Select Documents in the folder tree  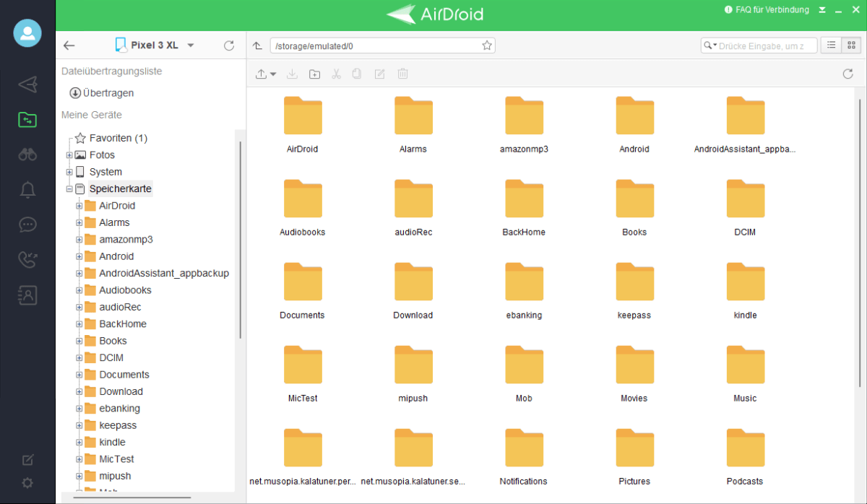point(124,375)
